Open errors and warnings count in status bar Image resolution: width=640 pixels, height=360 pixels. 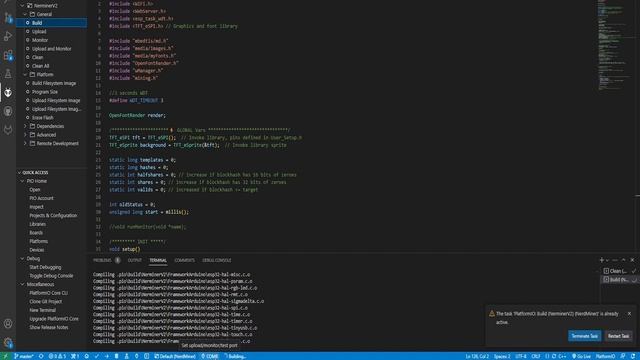57,356
